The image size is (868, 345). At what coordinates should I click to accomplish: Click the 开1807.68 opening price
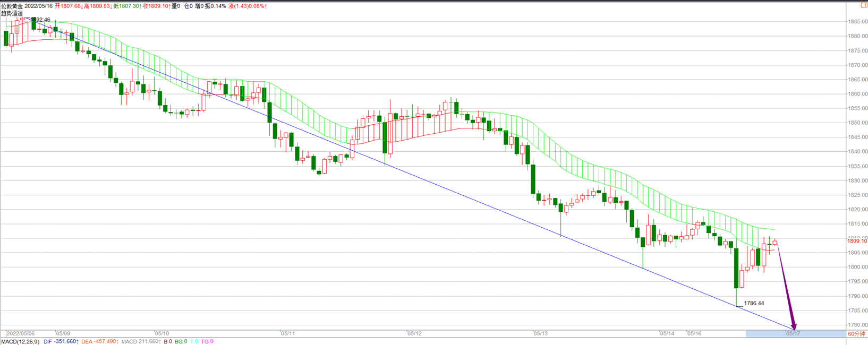(x=69, y=6)
